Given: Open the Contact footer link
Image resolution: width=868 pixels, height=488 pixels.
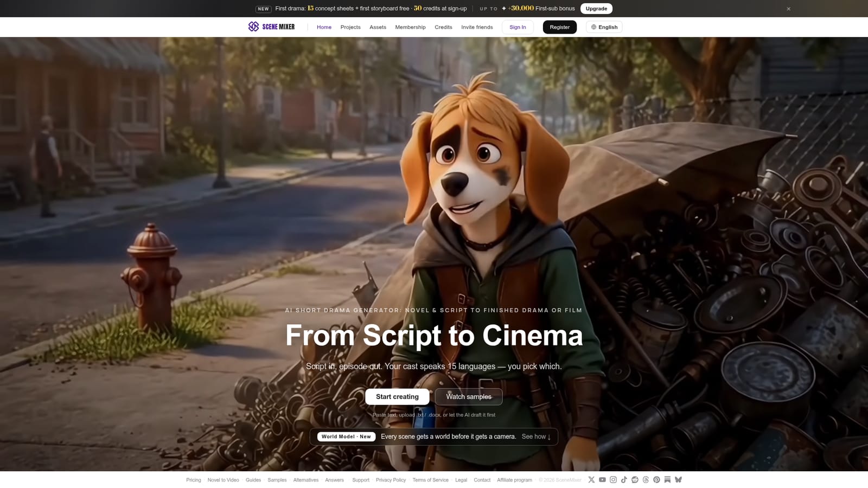Looking at the screenshot, I should point(482,480).
